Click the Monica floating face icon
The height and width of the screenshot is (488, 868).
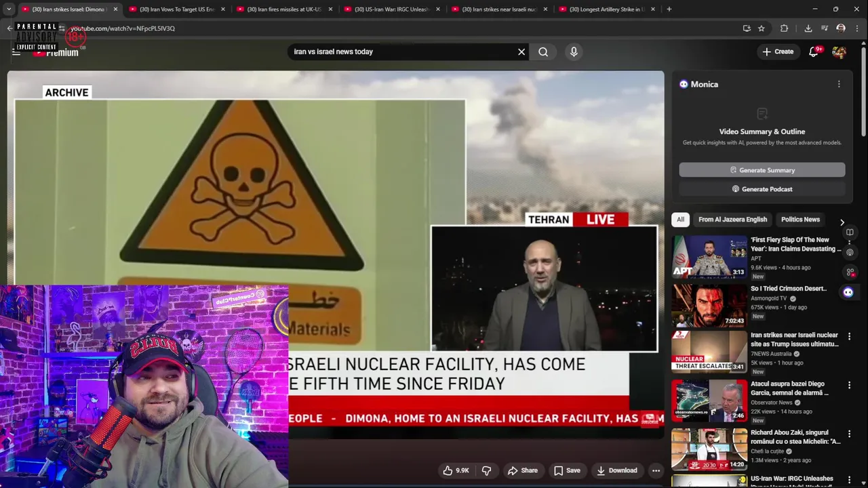click(x=848, y=292)
